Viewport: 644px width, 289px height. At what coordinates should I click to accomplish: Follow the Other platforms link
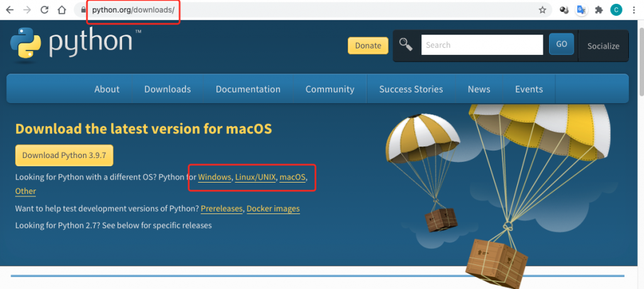pos(25,191)
